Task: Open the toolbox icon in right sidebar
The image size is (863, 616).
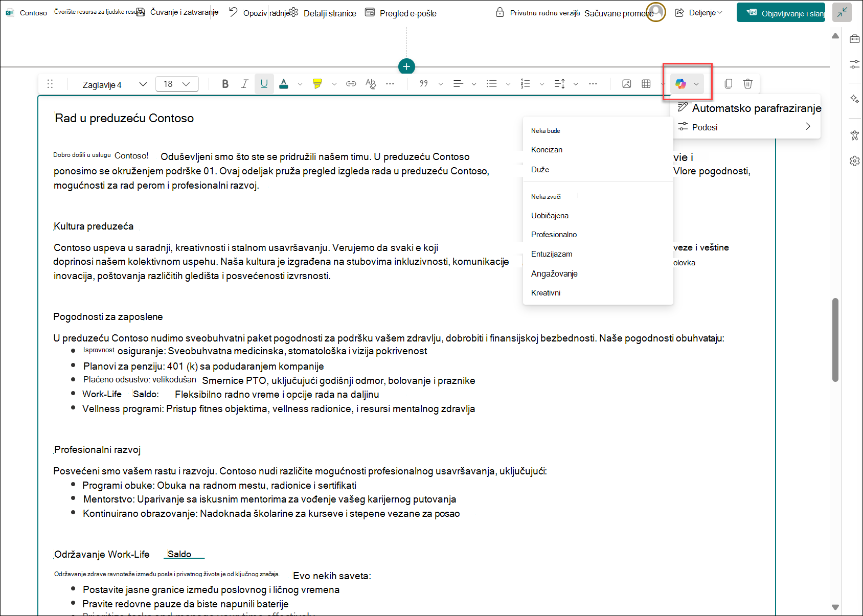Action: click(x=855, y=39)
